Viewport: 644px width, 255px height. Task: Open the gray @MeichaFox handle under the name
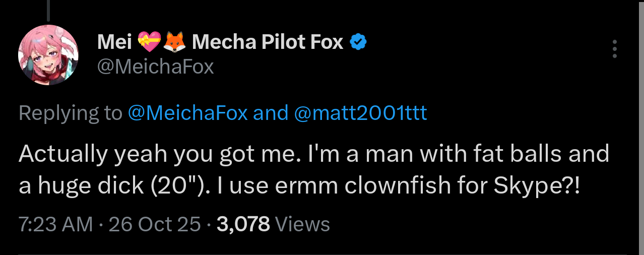[155, 67]
